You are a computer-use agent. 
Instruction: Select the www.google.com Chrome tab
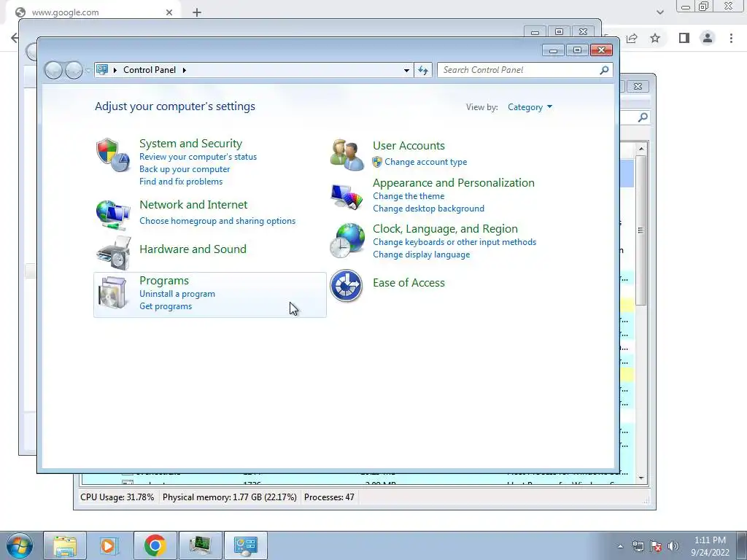click(93, 12)
